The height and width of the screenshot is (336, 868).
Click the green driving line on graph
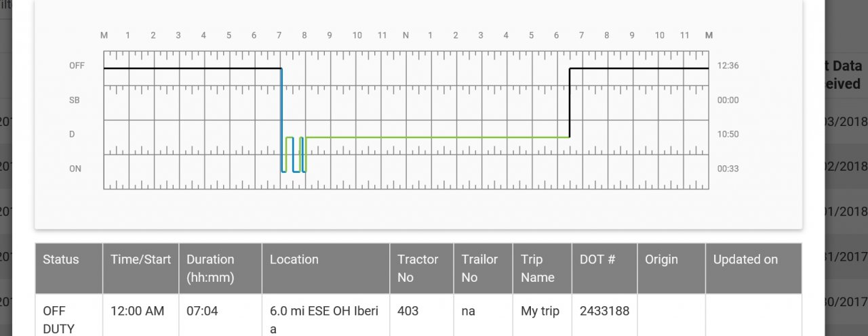click(434, 138)
